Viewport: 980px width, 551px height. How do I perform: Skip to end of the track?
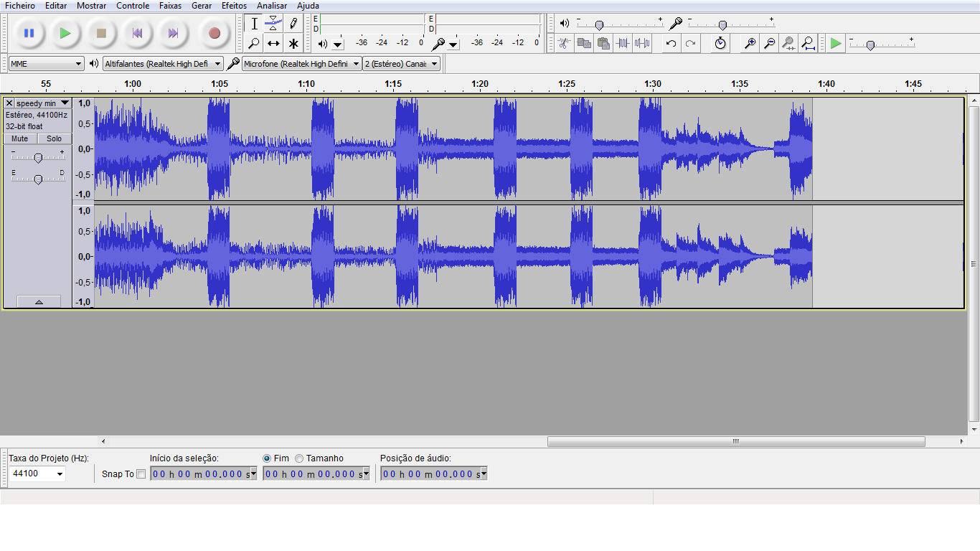coord(173,33)
